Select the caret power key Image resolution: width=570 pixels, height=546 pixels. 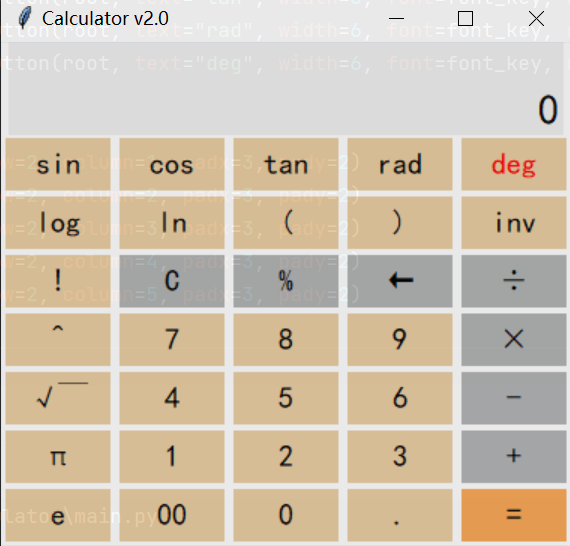coord(58,340)
